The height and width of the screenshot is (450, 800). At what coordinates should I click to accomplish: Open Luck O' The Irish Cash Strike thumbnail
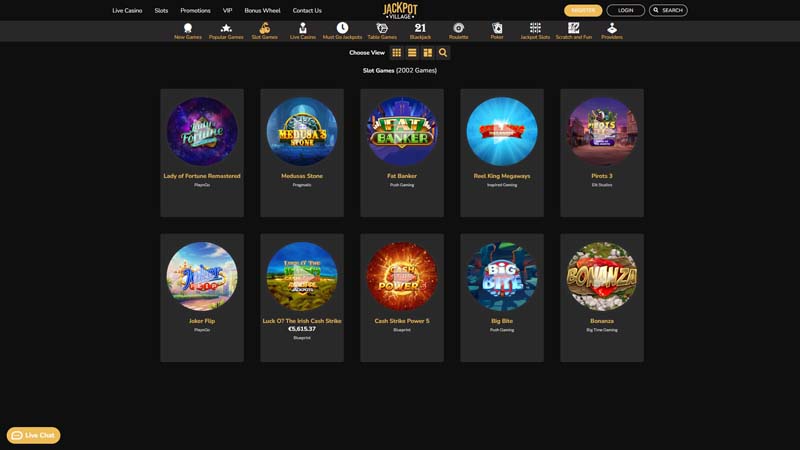click(x=302, y=276)
